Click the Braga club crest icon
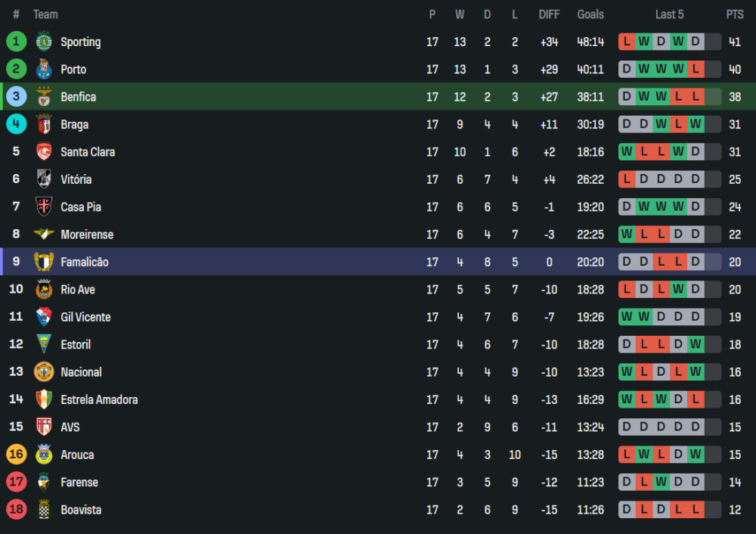This screenshot has height=534, width=756. click(44, 124)
